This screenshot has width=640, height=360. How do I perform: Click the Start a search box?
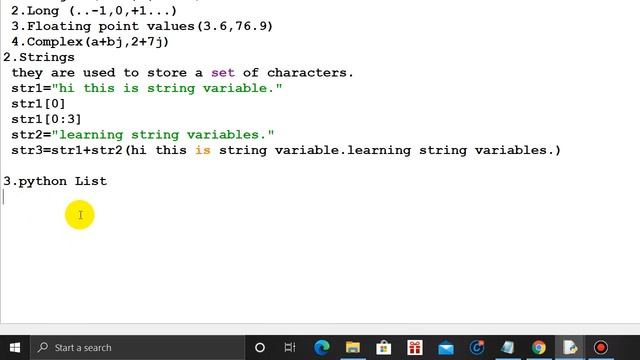coord(137,347)
